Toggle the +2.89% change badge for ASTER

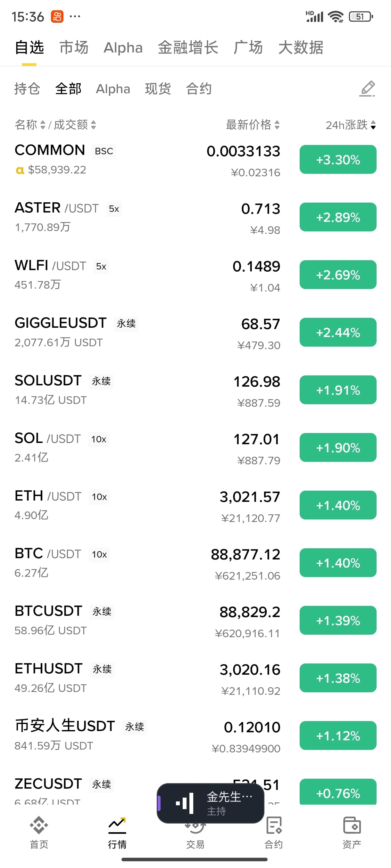tap(338, 217)
